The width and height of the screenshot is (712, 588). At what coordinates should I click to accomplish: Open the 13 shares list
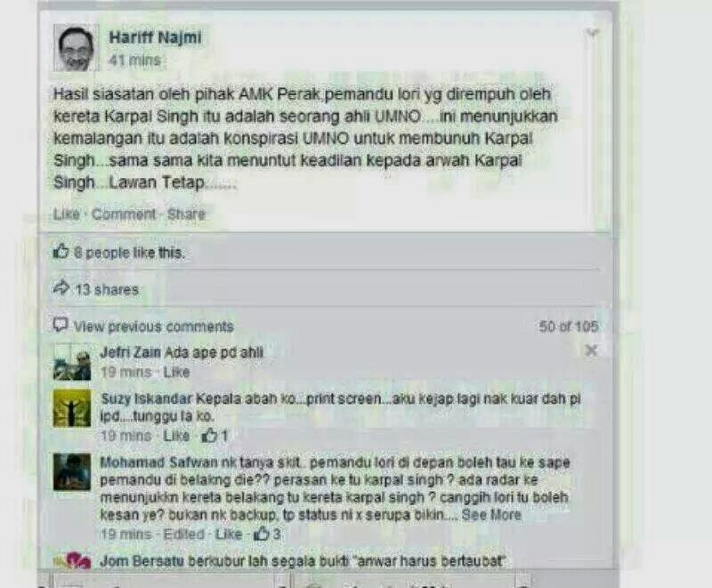click(x=107, y=289)
